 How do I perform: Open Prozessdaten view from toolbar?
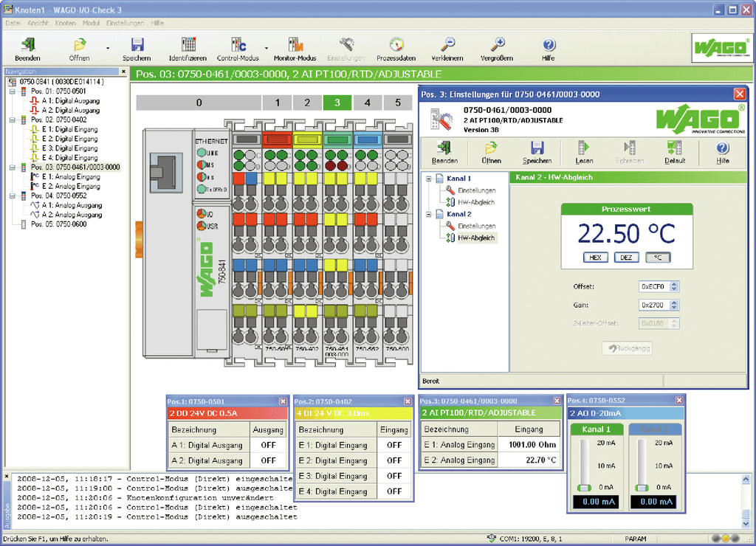[396, 46]
